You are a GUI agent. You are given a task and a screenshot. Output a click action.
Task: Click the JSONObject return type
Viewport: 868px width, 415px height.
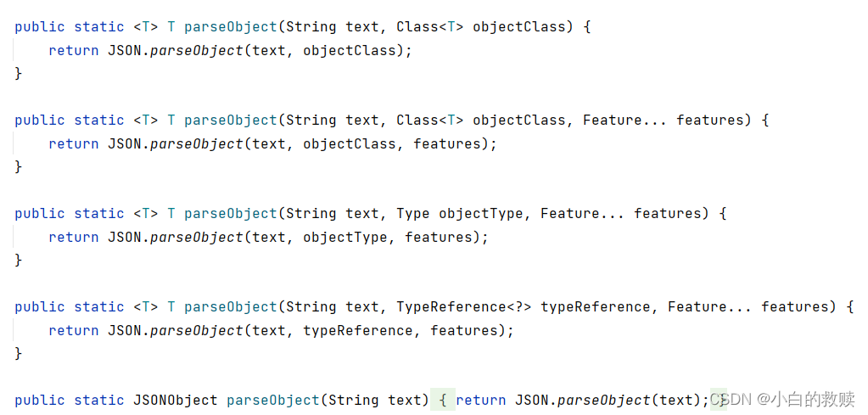coord(176,400)
